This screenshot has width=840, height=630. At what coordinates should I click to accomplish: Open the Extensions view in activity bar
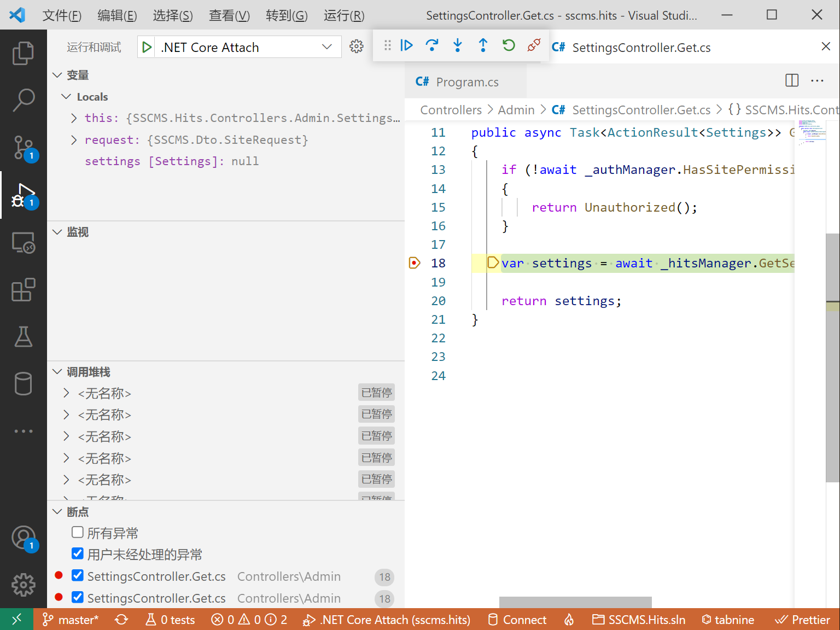coord(23,290)
